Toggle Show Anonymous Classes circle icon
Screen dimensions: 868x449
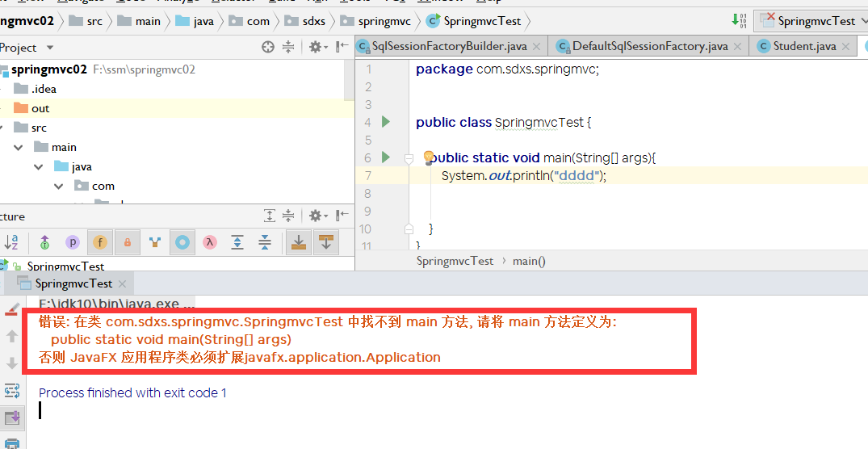pos(182,242)
